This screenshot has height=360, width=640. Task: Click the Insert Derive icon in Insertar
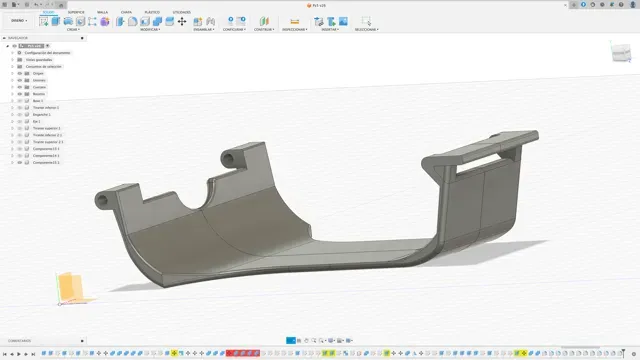pyautogui.click(x=319, y=21)
